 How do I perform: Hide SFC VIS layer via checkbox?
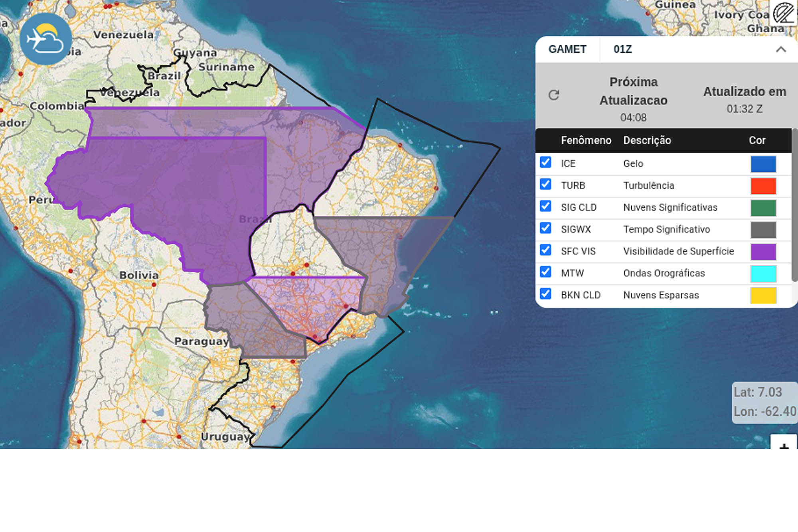coord(545,250)
